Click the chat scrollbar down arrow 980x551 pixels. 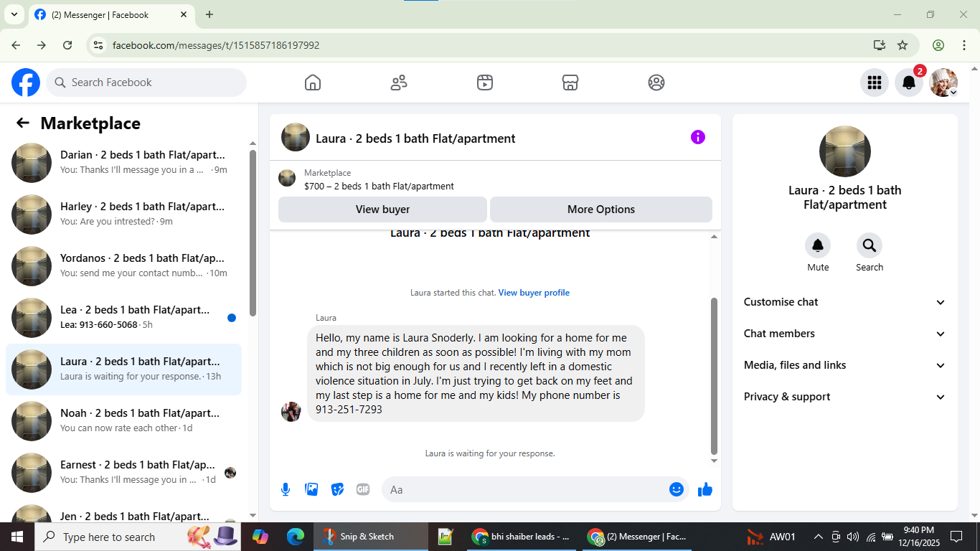point(714,461)
